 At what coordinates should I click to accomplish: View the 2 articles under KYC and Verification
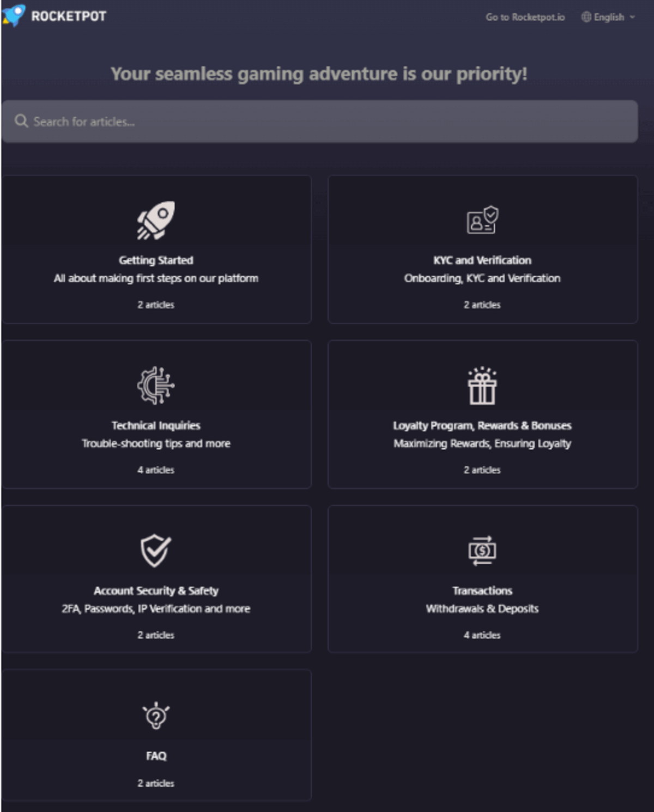tap(482, 305)
